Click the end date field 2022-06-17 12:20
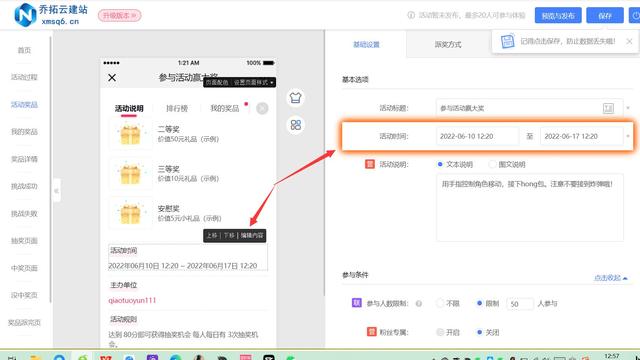The height and width of the screenshot is (360, 640). click(582, 136)
